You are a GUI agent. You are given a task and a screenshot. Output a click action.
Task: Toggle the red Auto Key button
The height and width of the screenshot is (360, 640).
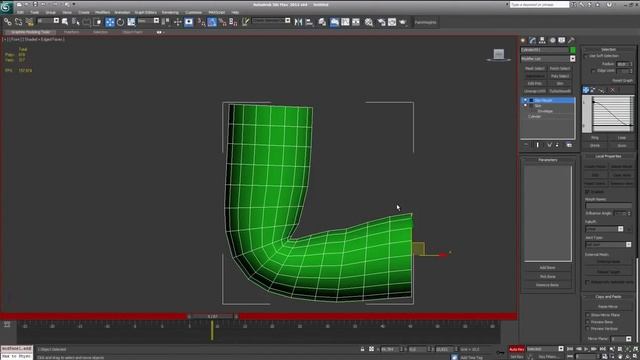coord(516,349)
